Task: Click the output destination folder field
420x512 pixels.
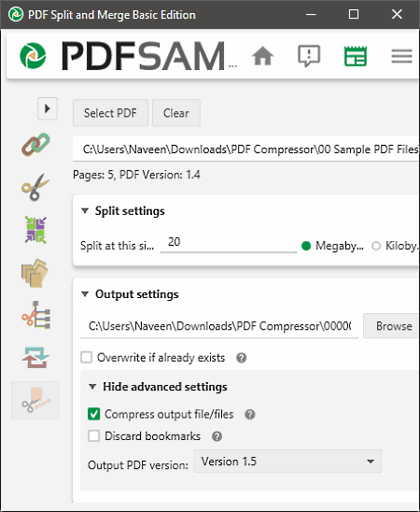Action: pos(219,326)
